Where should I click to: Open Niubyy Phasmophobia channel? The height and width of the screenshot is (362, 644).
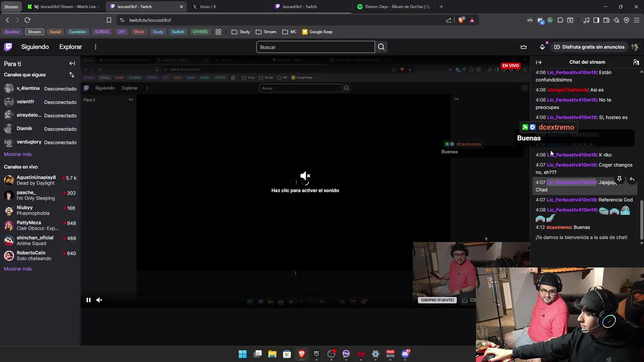click(40, 210)
